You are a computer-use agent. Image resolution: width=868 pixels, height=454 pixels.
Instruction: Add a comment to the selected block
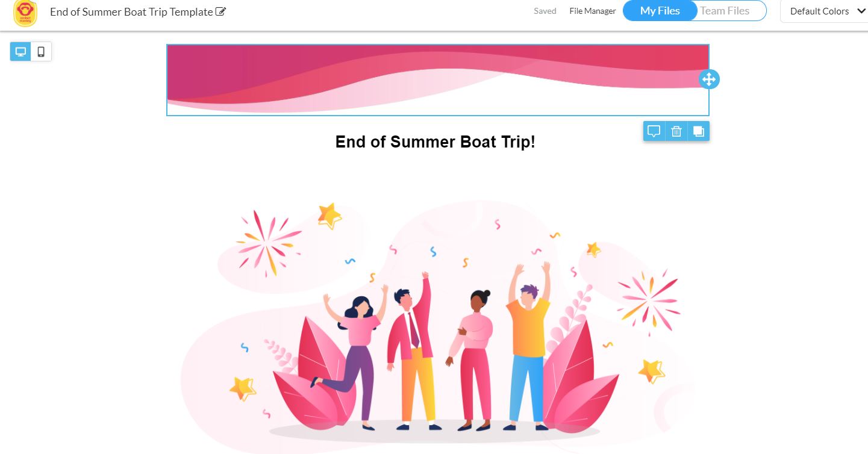654,131
